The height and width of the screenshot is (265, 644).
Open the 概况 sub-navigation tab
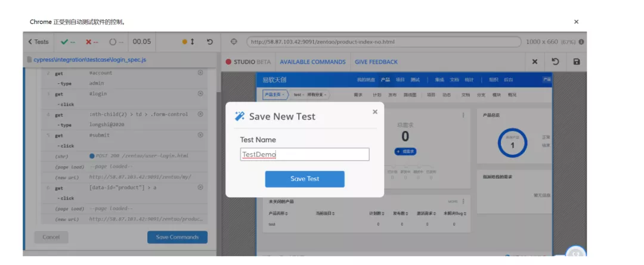[512, 95]
